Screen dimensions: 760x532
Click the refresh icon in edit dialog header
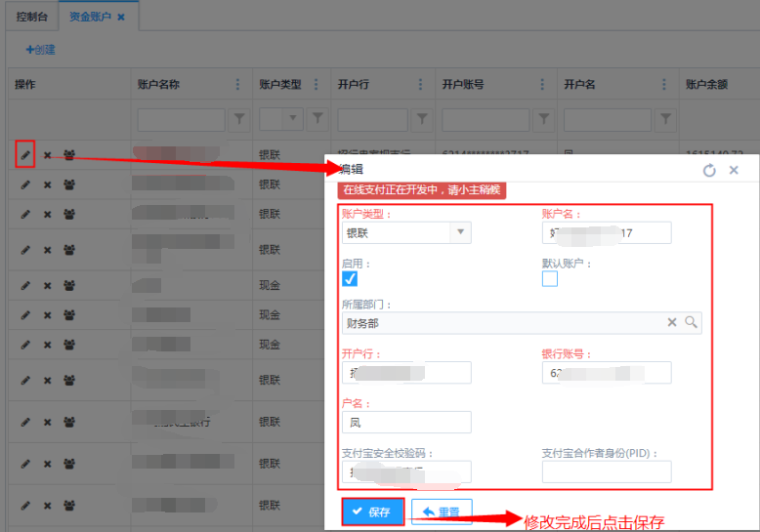coord(709,170)
